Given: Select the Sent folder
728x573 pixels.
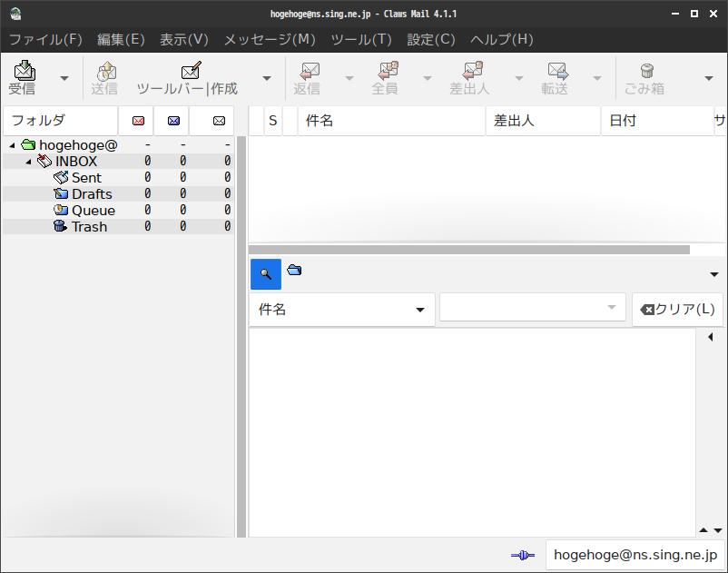Looking at the screenshot, I should point(118,177).
